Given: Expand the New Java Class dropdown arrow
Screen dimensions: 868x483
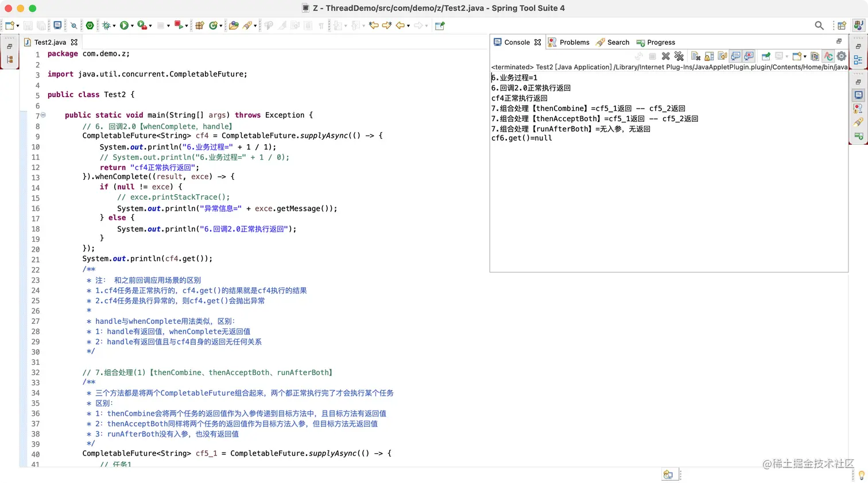Looking at the screenshot, I should [x=221, y=26].
